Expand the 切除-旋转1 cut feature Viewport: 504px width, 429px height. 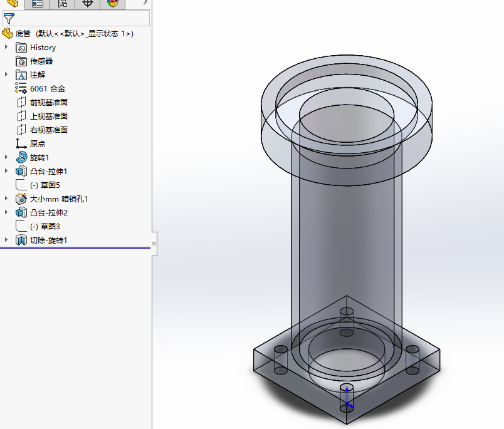(6, 240)
